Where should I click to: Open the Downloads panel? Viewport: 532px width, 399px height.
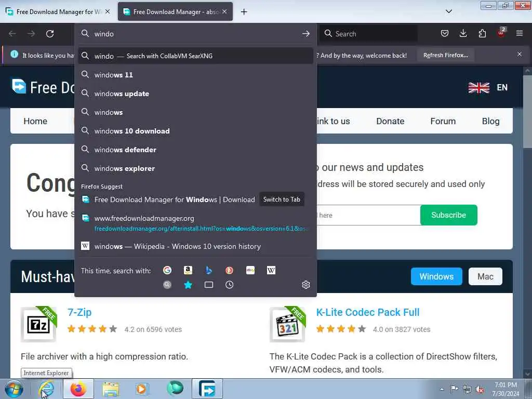click(463, 33)
